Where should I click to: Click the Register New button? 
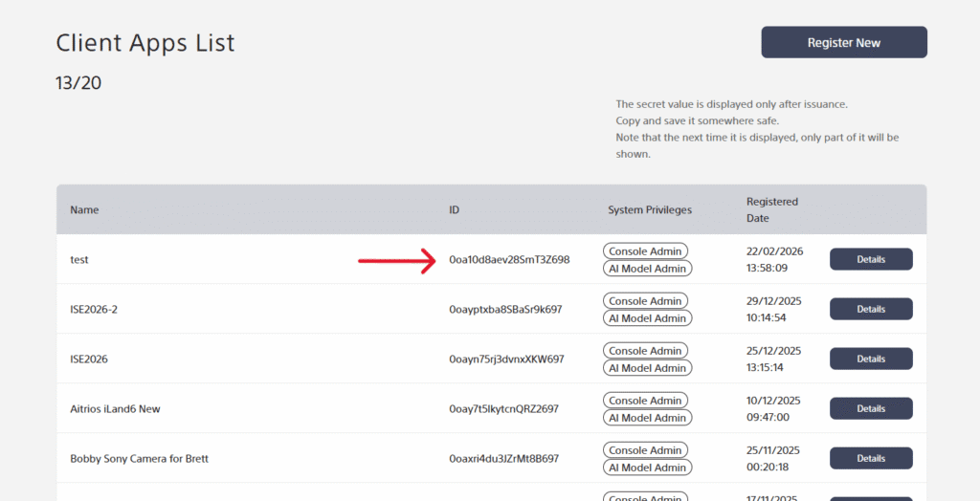pos(843,43)
